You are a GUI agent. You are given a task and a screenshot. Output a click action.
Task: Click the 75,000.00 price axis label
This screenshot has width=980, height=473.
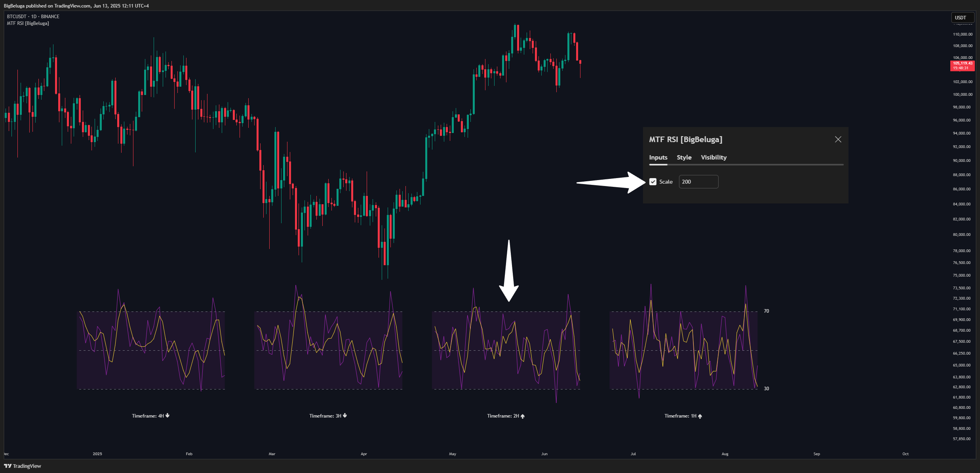click(x=963, y=275)
